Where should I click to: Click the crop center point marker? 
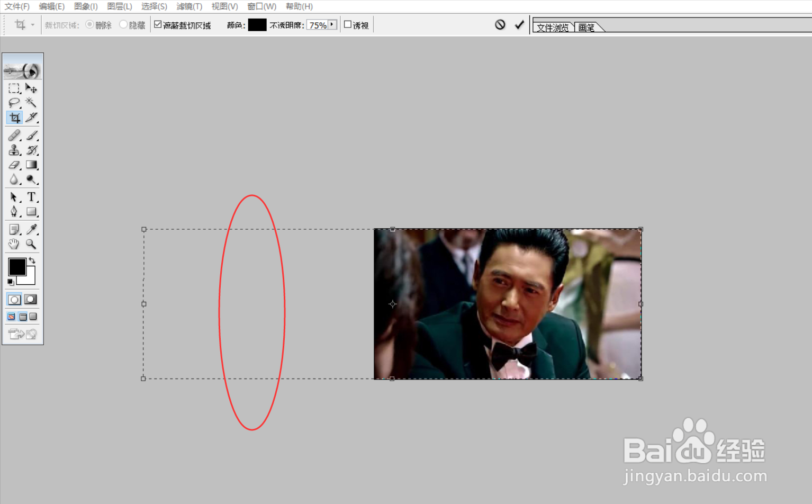point(392,304)
